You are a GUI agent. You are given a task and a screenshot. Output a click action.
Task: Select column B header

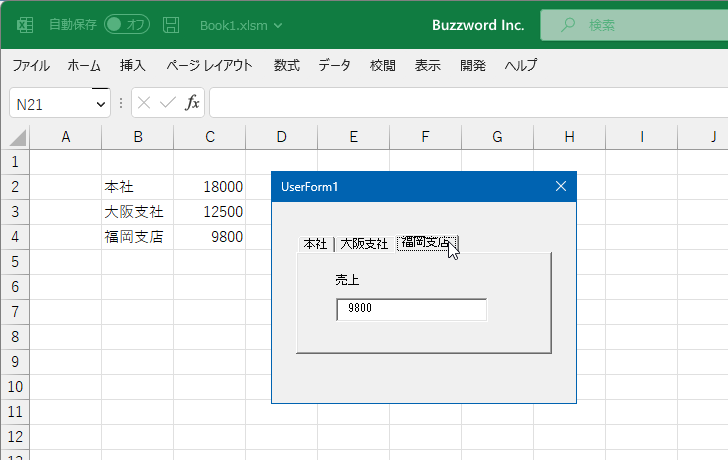click(x=138, y=137)
